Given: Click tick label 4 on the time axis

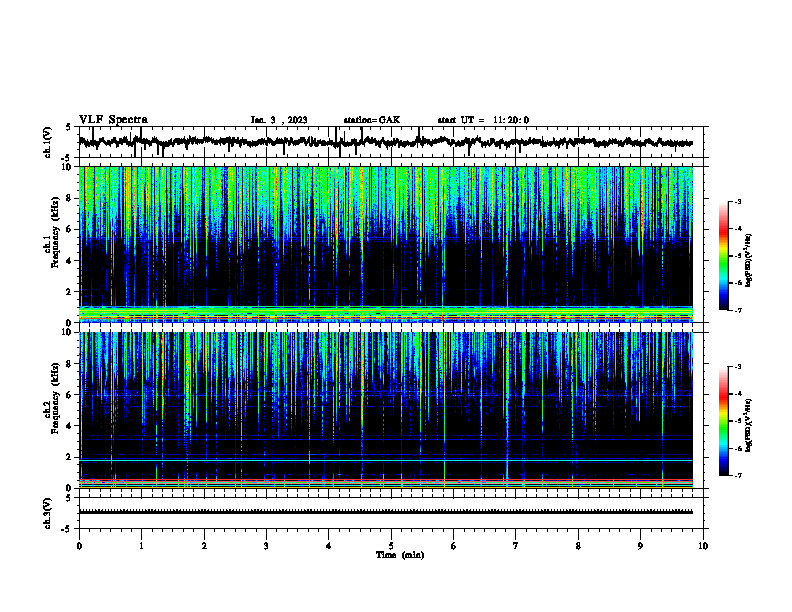Looking at the screenshot, I should point(329,546).
